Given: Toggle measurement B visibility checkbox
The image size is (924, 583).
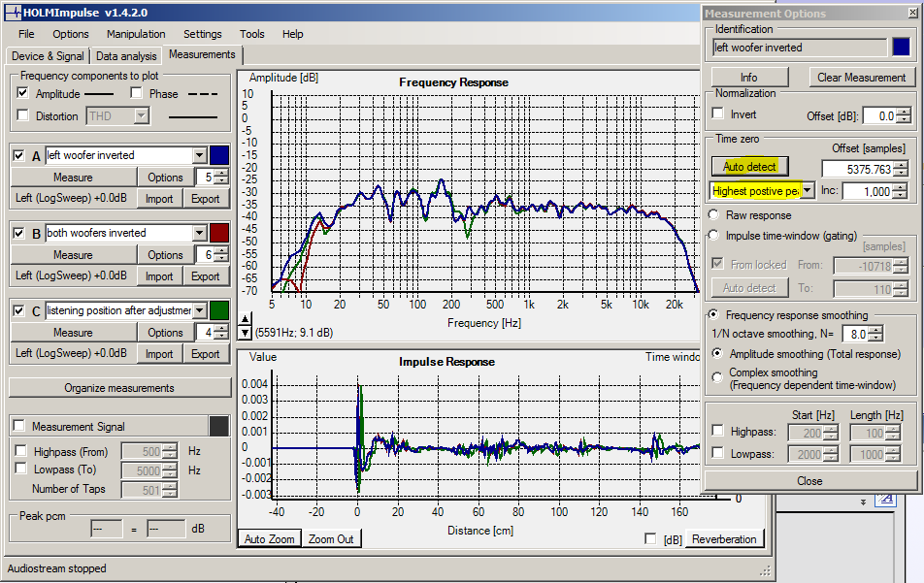Looking at the screenshot, I should tap(18, 233).
